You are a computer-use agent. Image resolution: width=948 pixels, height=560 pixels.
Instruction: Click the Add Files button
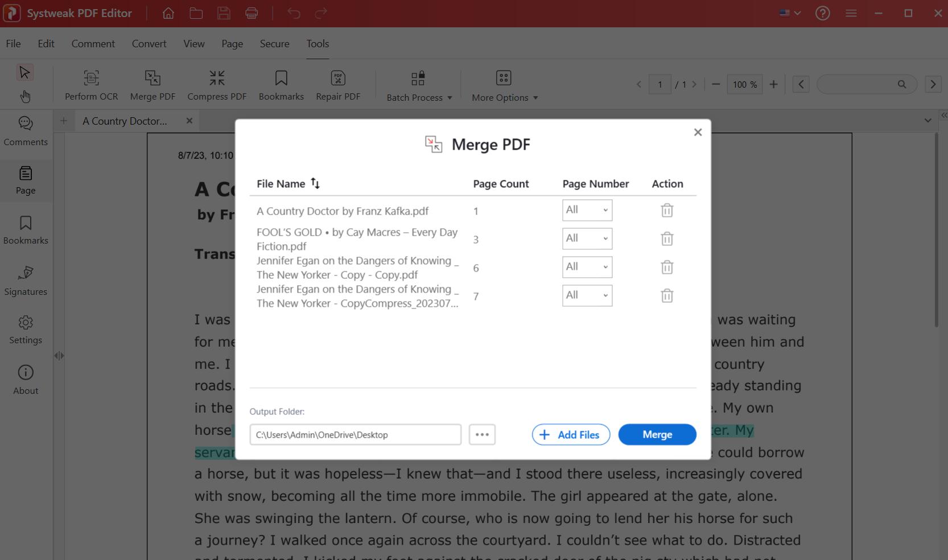pyautogui.click(x=570, y=434)
